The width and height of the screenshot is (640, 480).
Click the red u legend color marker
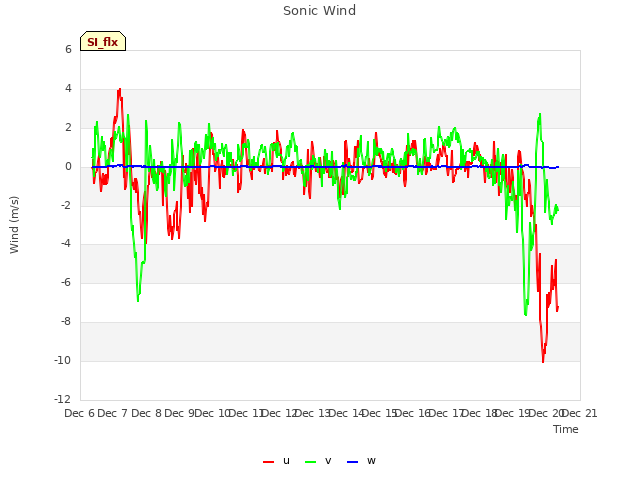click(268, 462)
